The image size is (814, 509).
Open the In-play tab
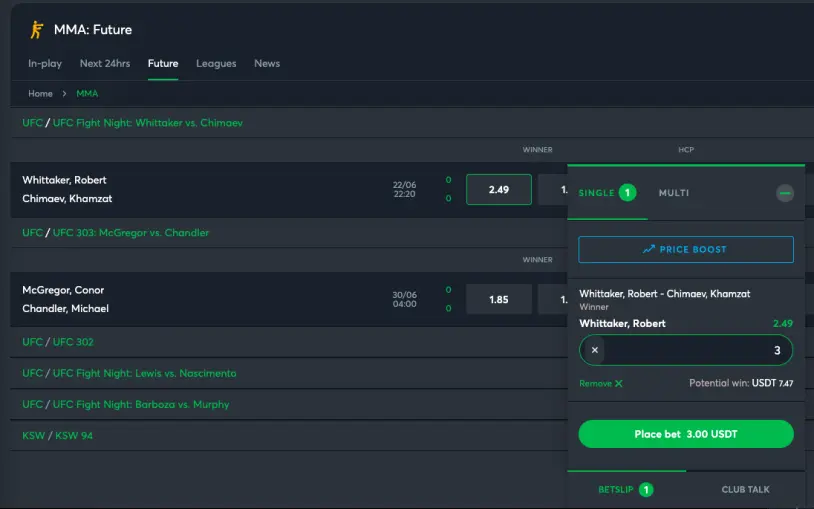45,63
